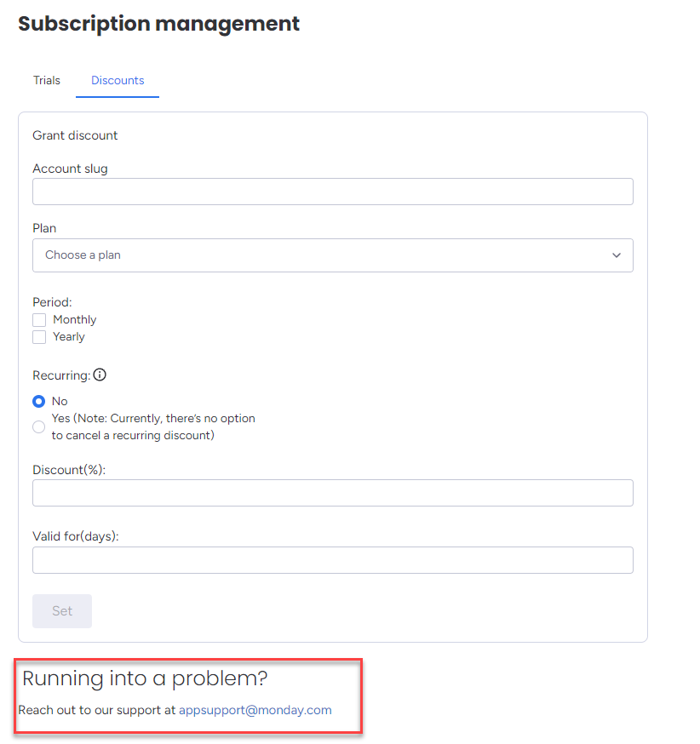This screenshot has width=700, height=744.
Task: Select the Discounts tab
Action: tap(118, 80)
